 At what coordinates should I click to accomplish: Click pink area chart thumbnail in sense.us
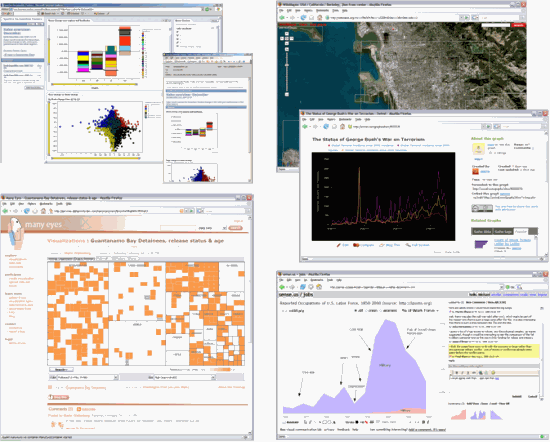coord(458,415)
